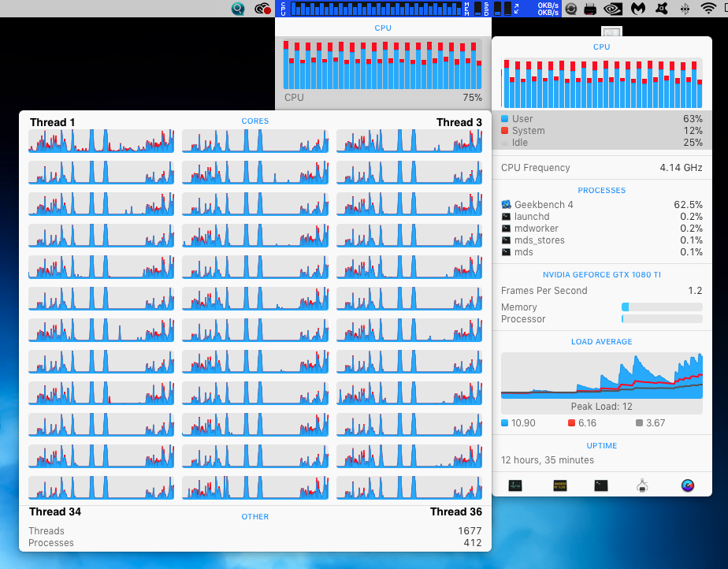Click the teal Q search menu bar icon
728x569 pixels.
(x=238, y=9)
